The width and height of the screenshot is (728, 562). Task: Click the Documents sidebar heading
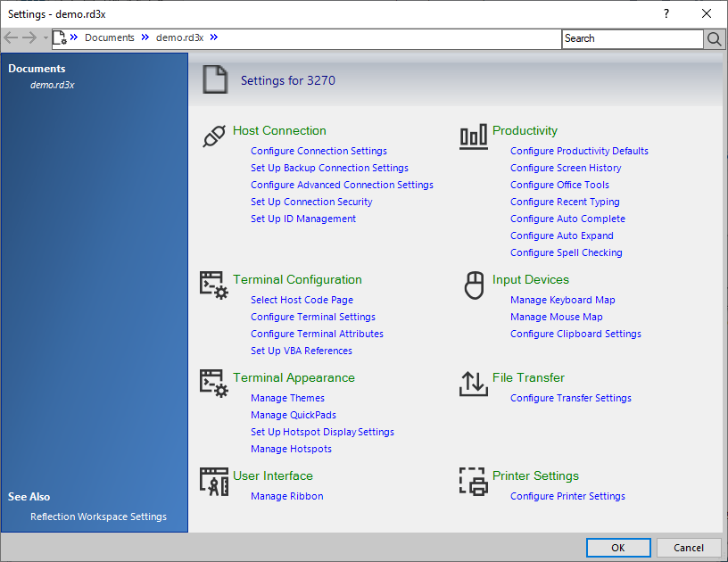(37, 68)
